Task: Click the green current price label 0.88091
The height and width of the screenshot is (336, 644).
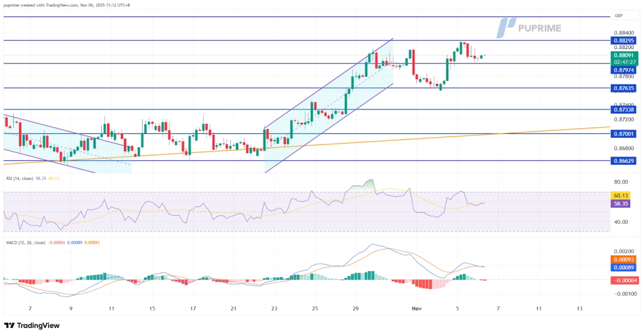Action: 623,55
